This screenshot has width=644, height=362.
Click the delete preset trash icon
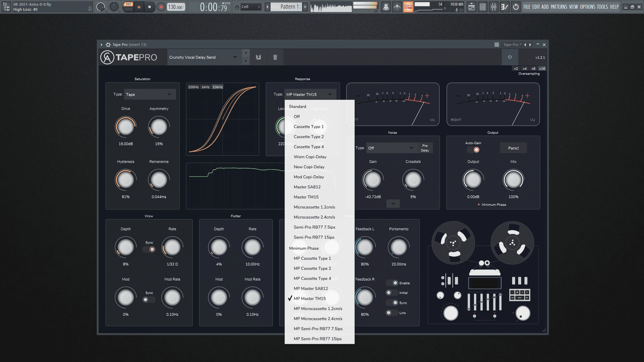point(275,57)
